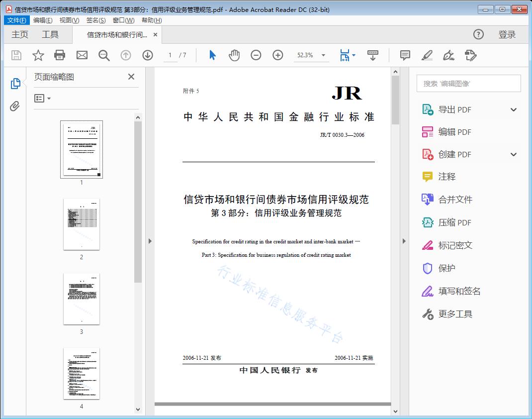Click 合并文件 in the tools pane
The height and width of the screenshot is (419, 532).
[x=455, y=200]
